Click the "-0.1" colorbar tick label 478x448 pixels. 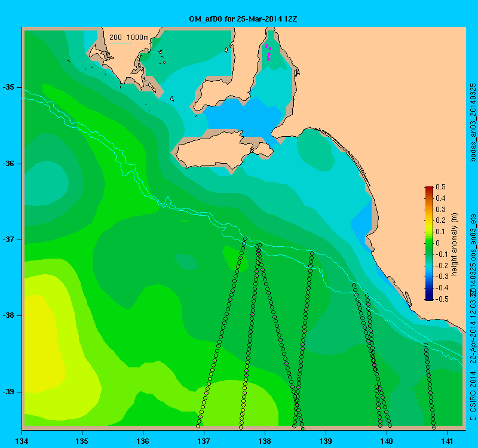[442, 254]
